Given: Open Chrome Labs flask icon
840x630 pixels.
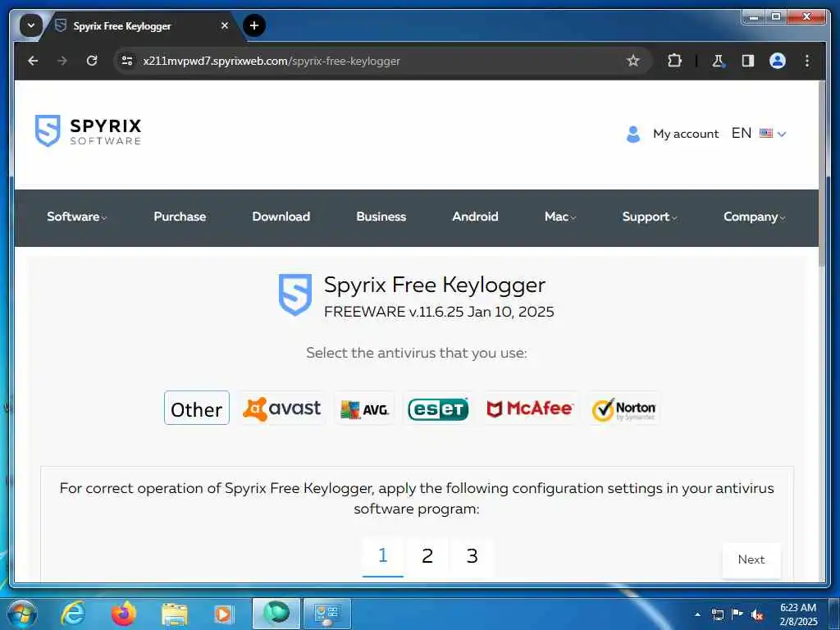Looking at the screenshot, I should coord(718,61).
